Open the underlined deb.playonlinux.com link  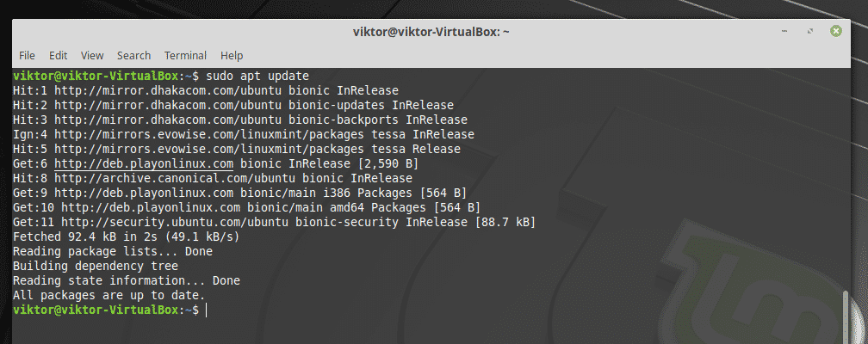pyautogui.click(x=144, y=163)
